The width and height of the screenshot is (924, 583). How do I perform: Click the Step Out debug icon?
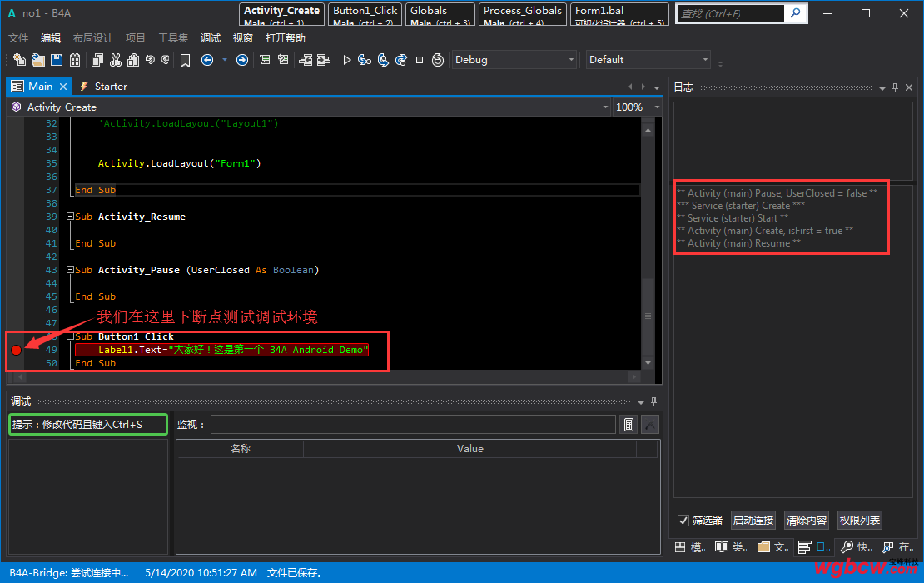pyautogui.click(x=401, y=59)
